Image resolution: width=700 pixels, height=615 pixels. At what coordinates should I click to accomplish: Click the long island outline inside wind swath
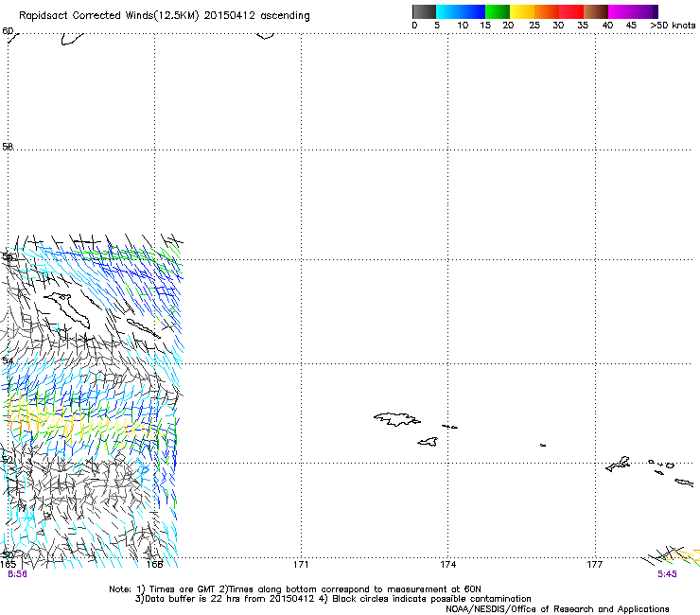67,309
